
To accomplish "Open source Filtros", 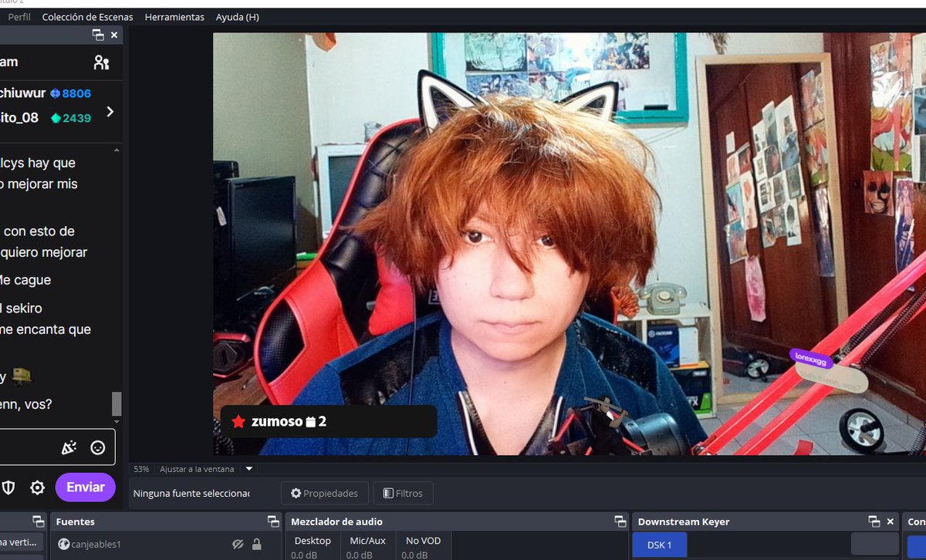I will pyautogui.click(x=403, y=493).
